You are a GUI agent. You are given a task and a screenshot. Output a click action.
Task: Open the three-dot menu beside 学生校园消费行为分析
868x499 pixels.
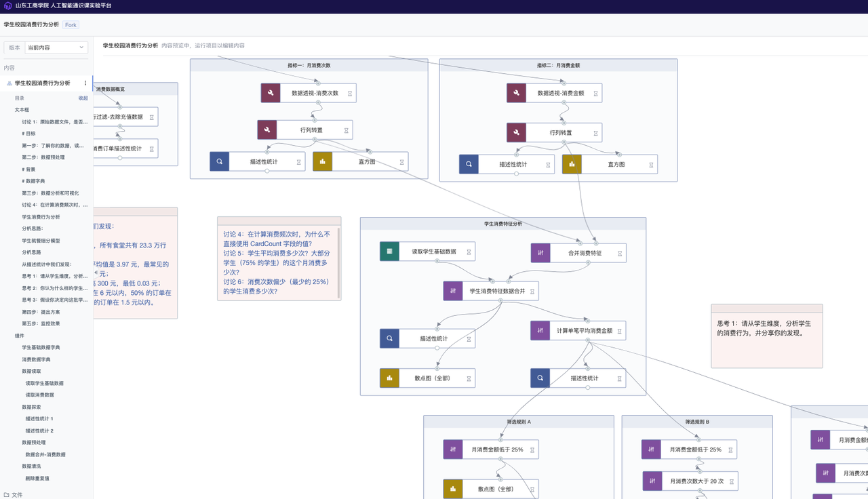[85, 83]
